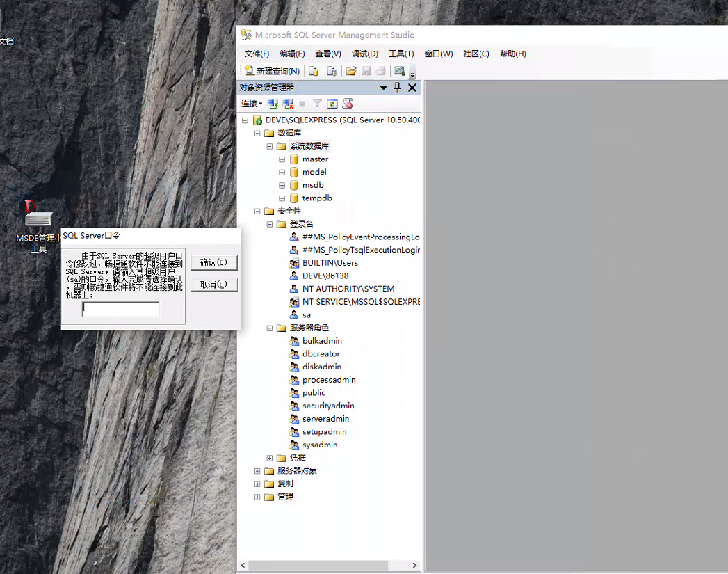Viewport: 728px width, 574px height.
Task: Click the Object Explorer horizontal scrollbar right arrow
Action: point(414,565)
